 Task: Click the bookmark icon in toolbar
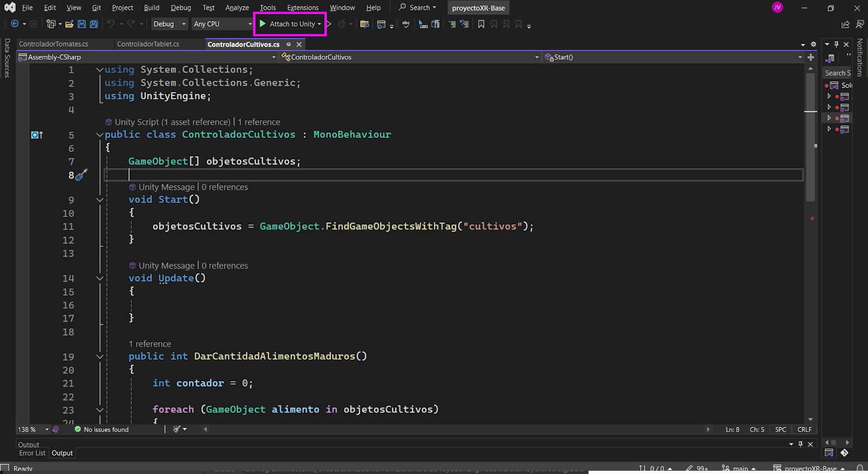pyautogui.click(x=481, y=24)
